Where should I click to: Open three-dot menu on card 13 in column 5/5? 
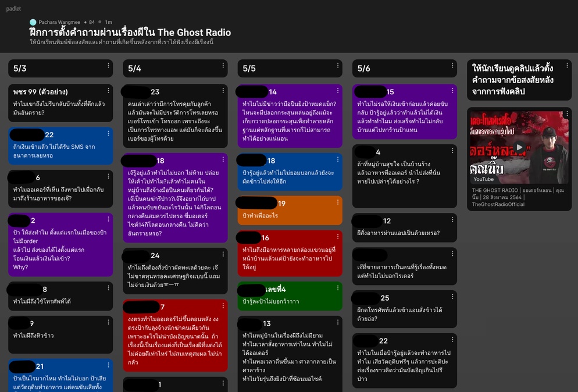tap(338, 322)
